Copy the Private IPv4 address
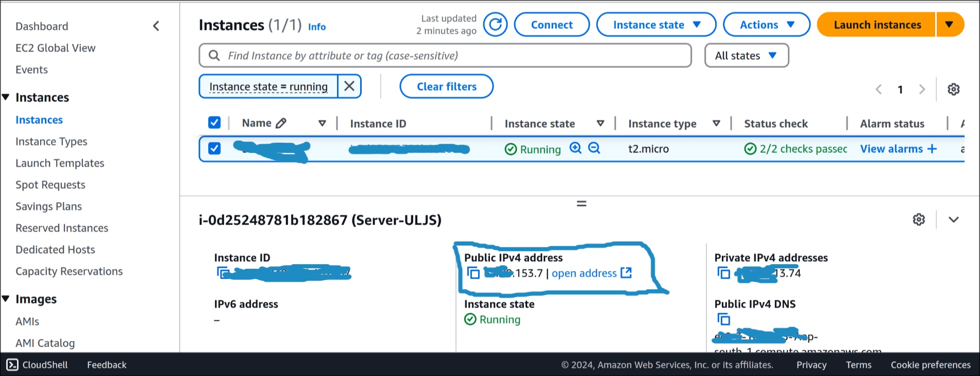 point(723,273)
